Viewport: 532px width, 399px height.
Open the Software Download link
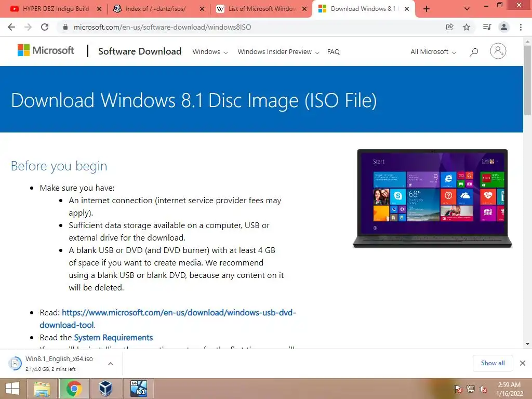140,51
